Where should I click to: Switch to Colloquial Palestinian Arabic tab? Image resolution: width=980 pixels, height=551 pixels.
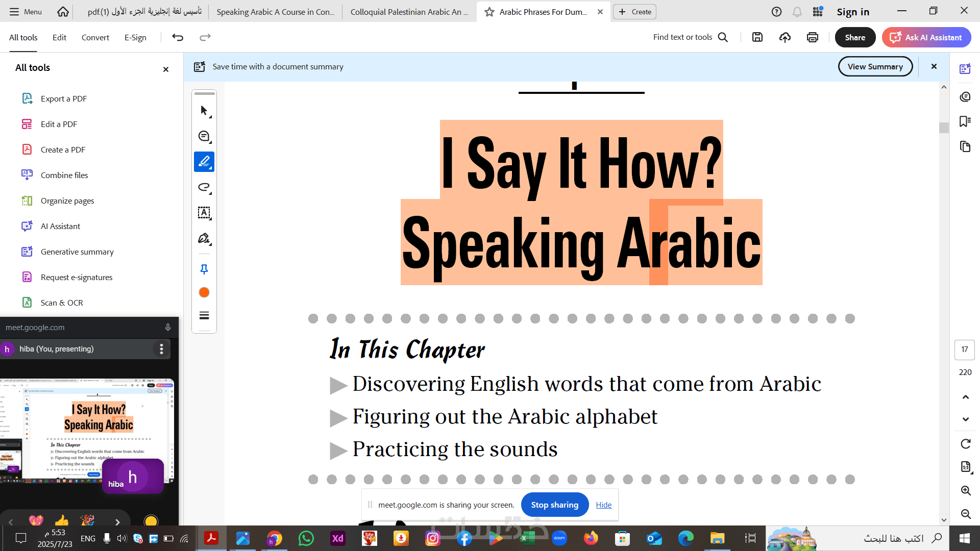coord(409,12)
